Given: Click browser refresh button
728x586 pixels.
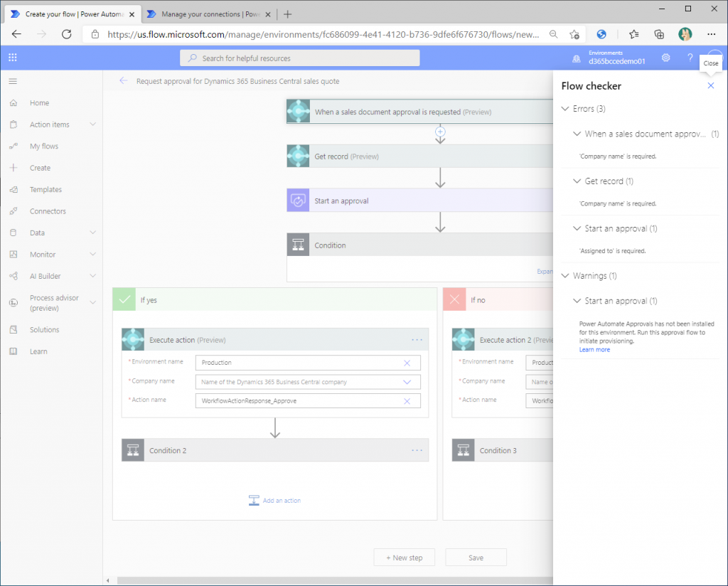Looking at the screenshot, I should [x=66, y=34].
